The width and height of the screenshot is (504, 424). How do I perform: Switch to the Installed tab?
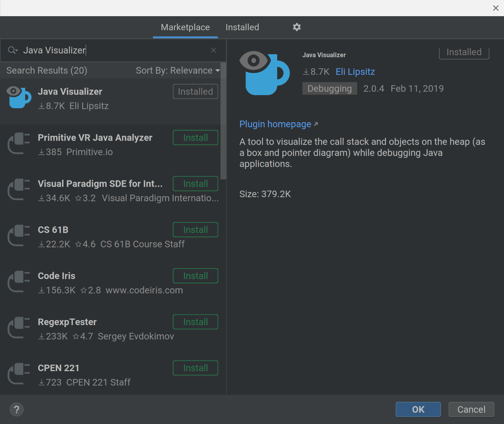[x=242, y=27]
